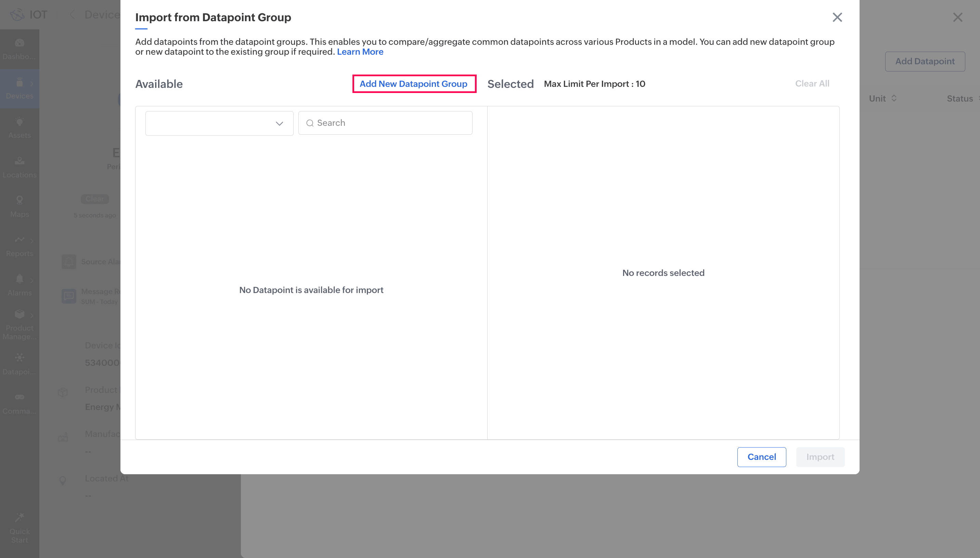Image resolution: width=980 pixels, height=558 pixels.
Task: Close the Import from Datapoint Group dialog
Action: [837, 17]
